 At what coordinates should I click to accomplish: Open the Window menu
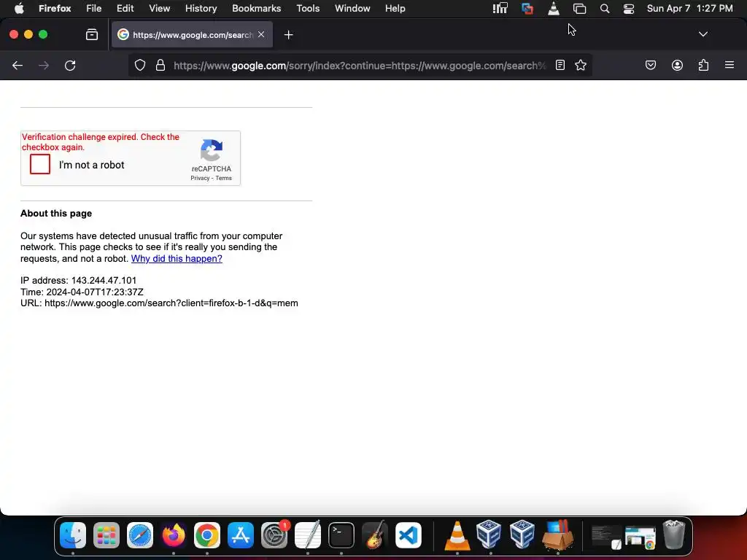click(x=352, y=9)
